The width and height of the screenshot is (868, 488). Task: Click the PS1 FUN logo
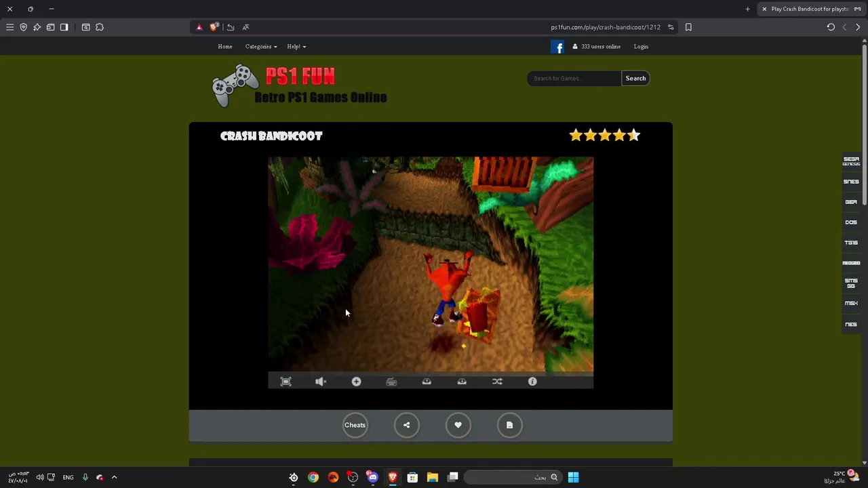coord(299,85)
